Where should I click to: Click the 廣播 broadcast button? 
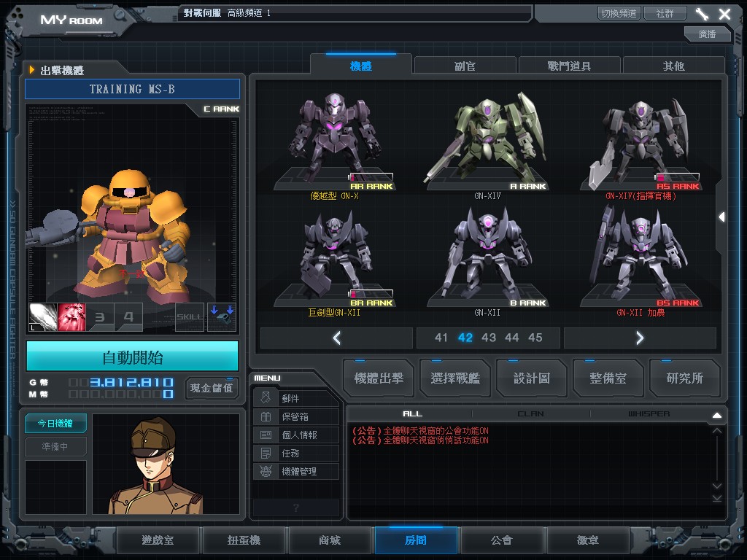[707, 34]
